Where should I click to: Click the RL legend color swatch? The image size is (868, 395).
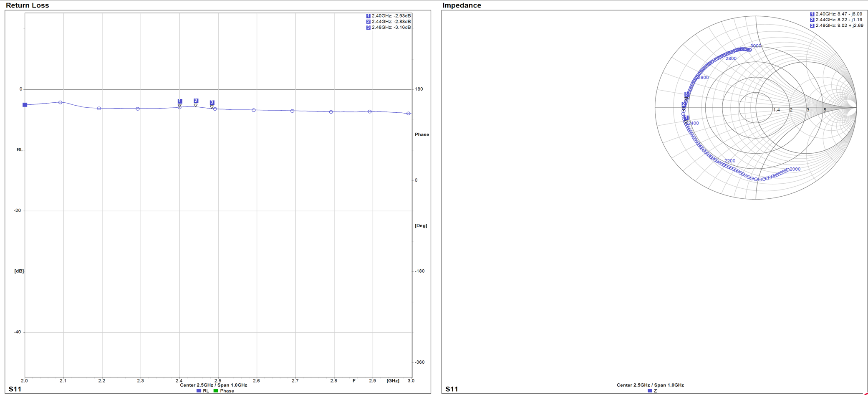(199, 391)
